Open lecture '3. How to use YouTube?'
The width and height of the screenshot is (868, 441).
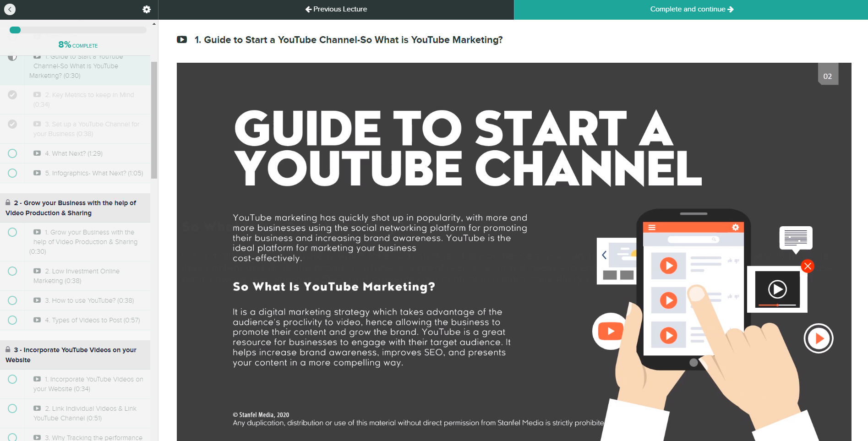pos(89,300)
